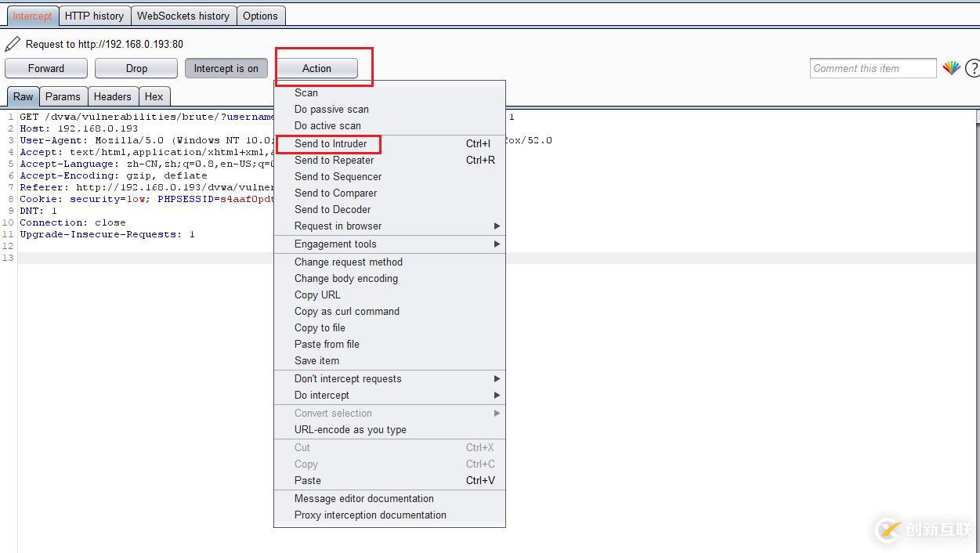This screenshot has height=553, width=980.
Task: Select Send to Intruder
Action: (x=389, y=143)
